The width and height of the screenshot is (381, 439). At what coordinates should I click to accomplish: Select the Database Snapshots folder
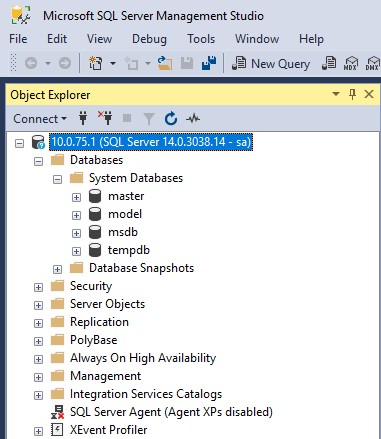click(141, 268)
